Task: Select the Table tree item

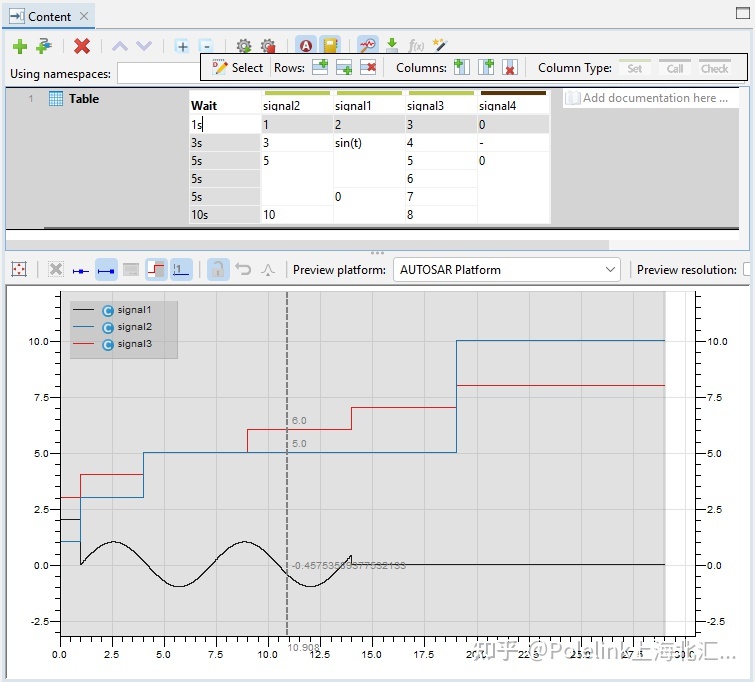Action: [x=83, y=99]
